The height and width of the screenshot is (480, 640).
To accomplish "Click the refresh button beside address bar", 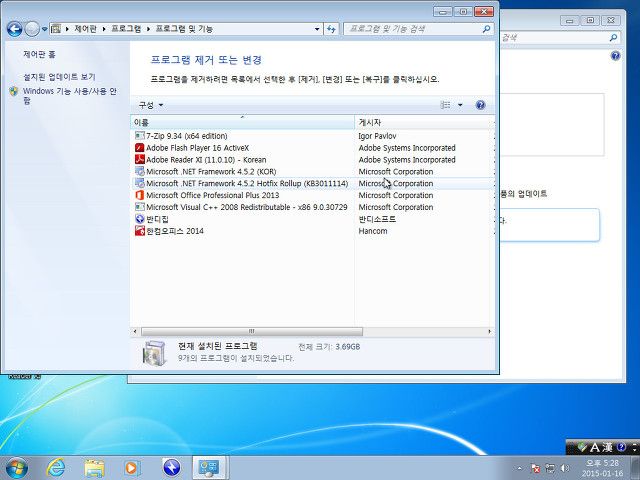I will tap(331, 29).
